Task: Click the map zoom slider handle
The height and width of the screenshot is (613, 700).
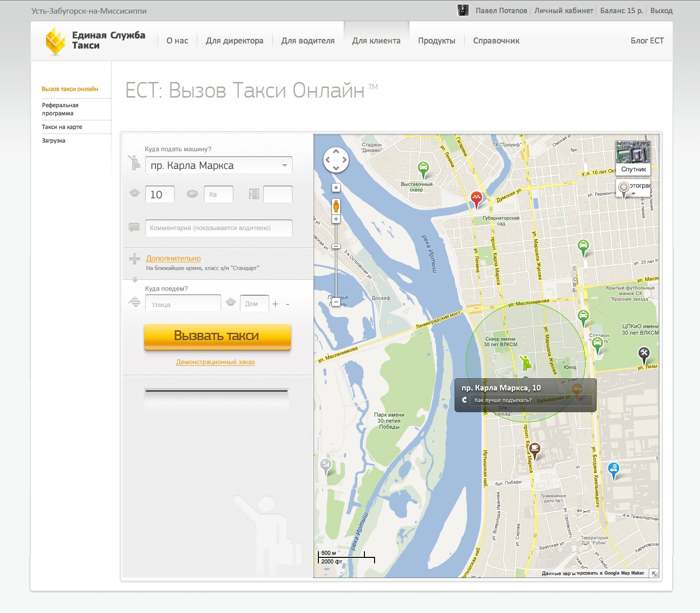Action: [x=336, y=246]
